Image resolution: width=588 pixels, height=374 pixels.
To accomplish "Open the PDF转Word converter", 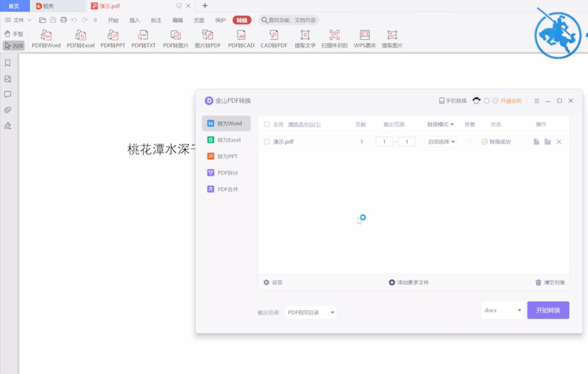I will point(46,39).
